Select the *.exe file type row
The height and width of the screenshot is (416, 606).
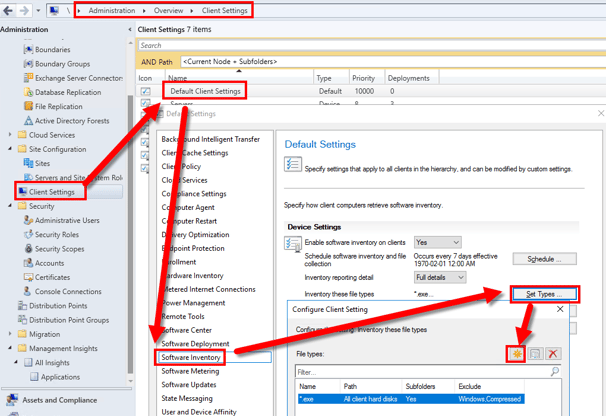point(411,399)
